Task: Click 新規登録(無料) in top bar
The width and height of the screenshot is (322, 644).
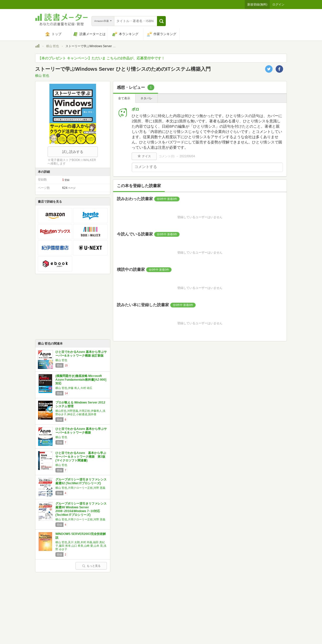Action: 257,5
